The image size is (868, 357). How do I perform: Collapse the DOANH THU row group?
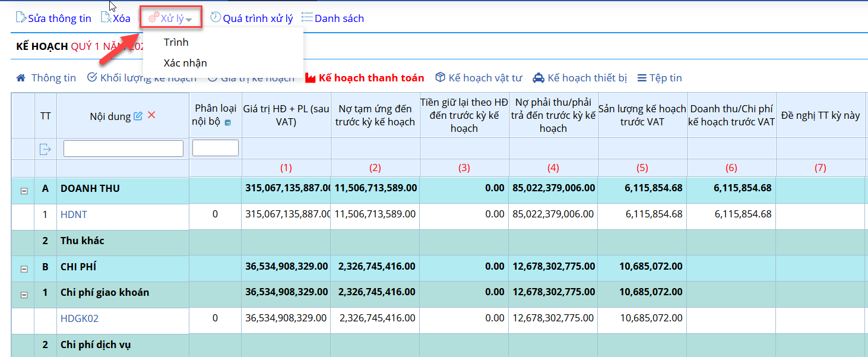point(24,191)
